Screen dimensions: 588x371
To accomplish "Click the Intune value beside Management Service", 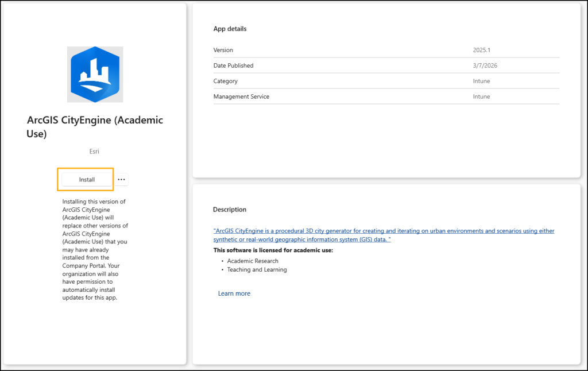I will click(x=481, y=96).
